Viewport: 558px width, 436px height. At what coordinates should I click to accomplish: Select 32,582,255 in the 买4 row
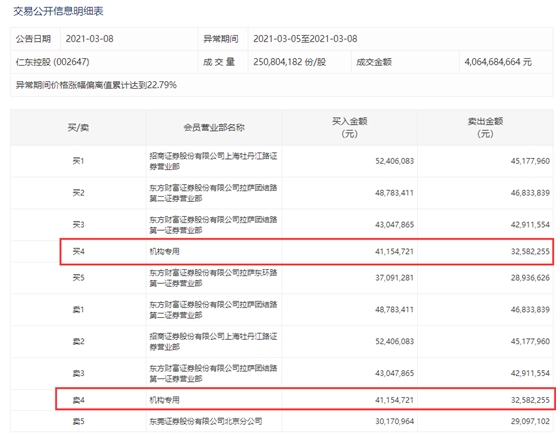click(530, 252)
